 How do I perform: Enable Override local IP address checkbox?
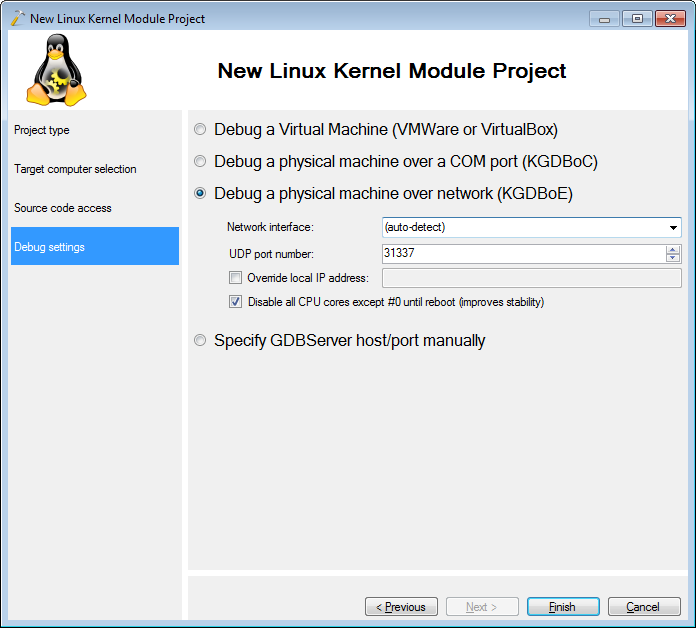[x=235, y=278]
